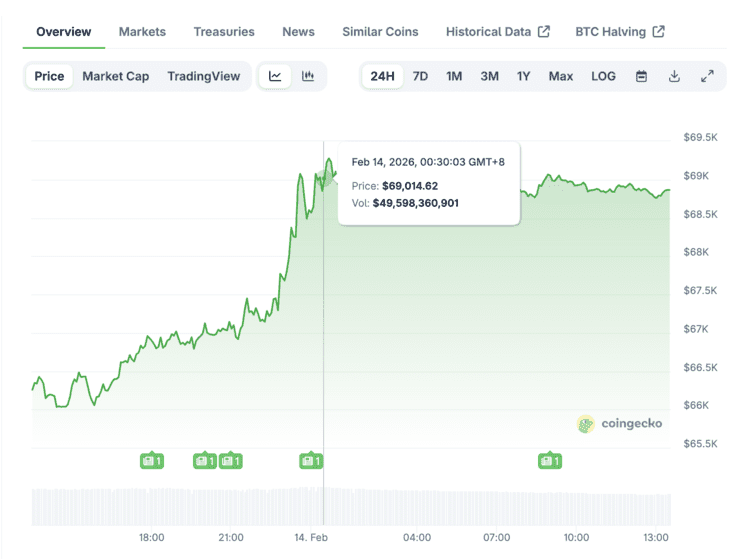Click news marker near 18:00
The height and width of the screenshot is (559, 750).
click(152, 460)
